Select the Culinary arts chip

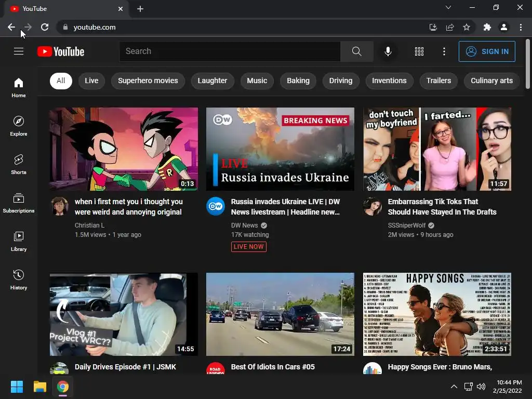point(491,81)
